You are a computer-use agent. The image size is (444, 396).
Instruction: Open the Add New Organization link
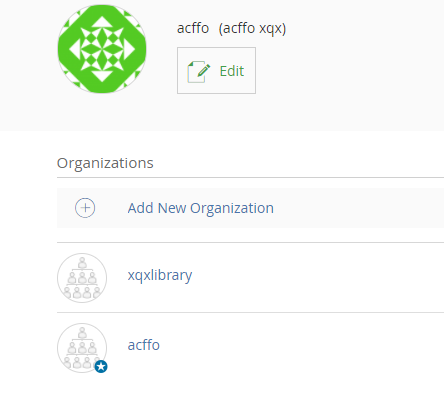[x=201, y=208]
